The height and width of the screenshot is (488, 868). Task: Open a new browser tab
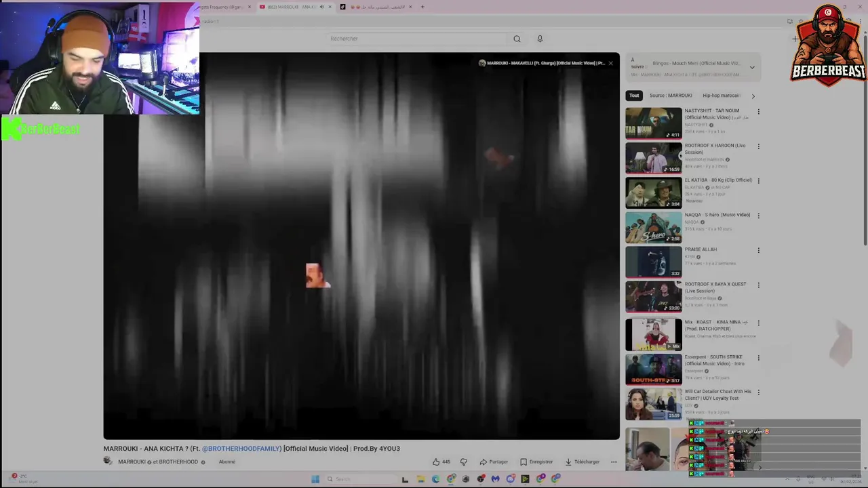(x=422, y=7)
